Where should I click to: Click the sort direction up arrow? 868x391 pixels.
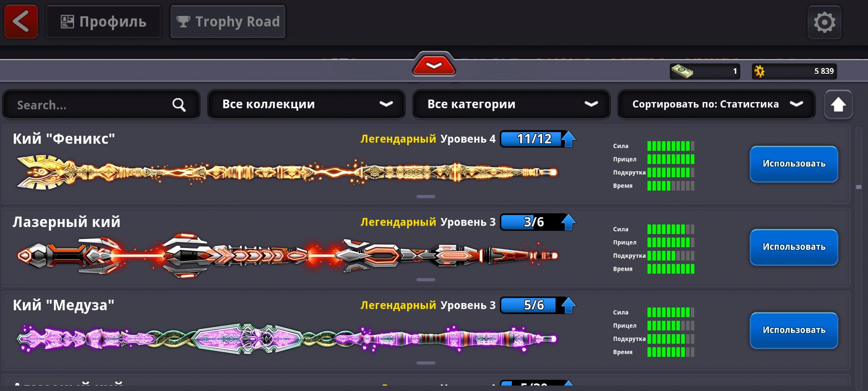point(838,105)
